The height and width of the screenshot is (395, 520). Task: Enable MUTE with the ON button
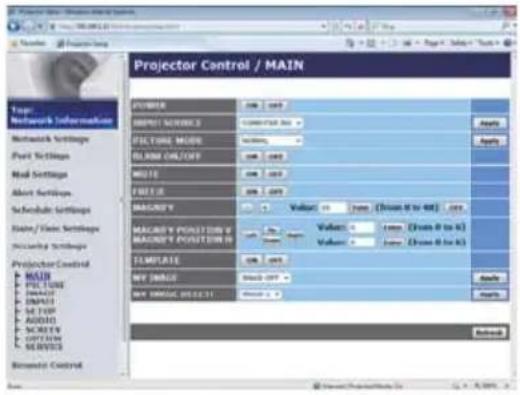pos(252,174)
